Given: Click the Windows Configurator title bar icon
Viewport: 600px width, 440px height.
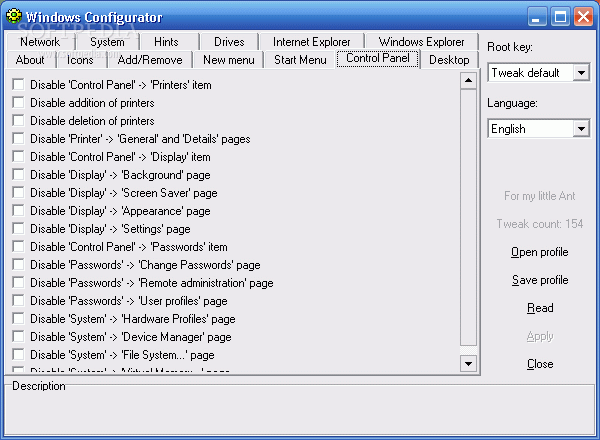Looking at the screenshot, I should (14, 16).
